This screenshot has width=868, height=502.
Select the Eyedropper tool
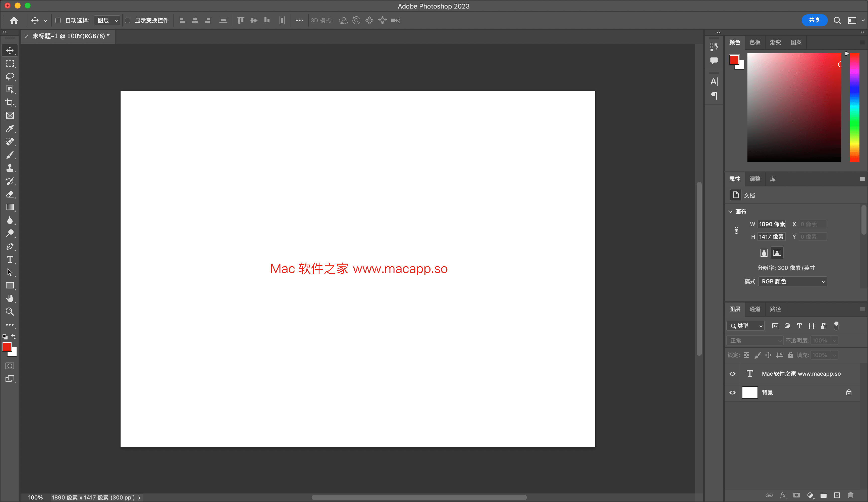[x=10, y=129]
